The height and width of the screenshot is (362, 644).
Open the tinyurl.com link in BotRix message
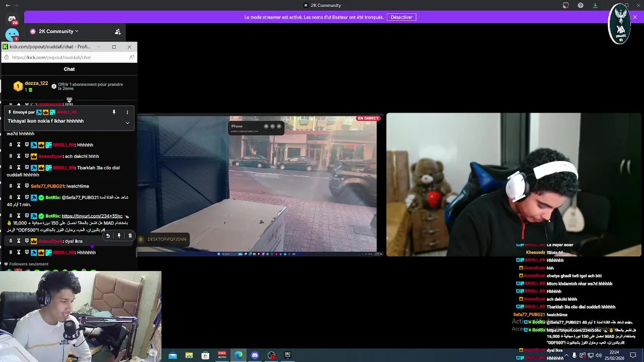(x=92, y=216)
